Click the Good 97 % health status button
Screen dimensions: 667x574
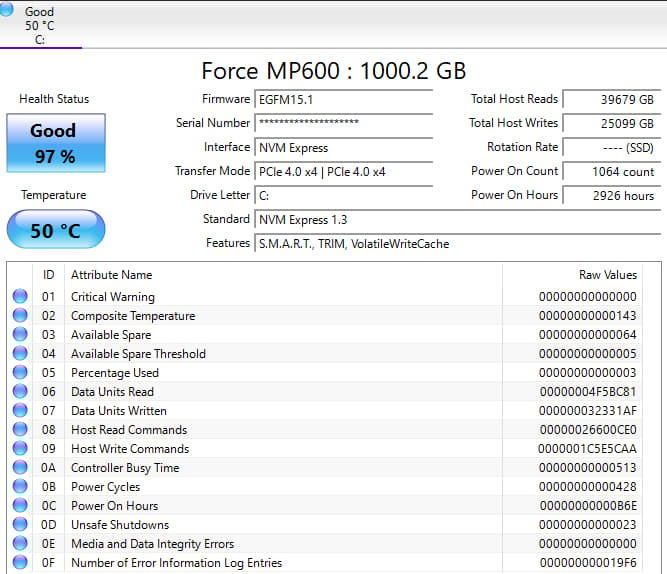[56, 143]
